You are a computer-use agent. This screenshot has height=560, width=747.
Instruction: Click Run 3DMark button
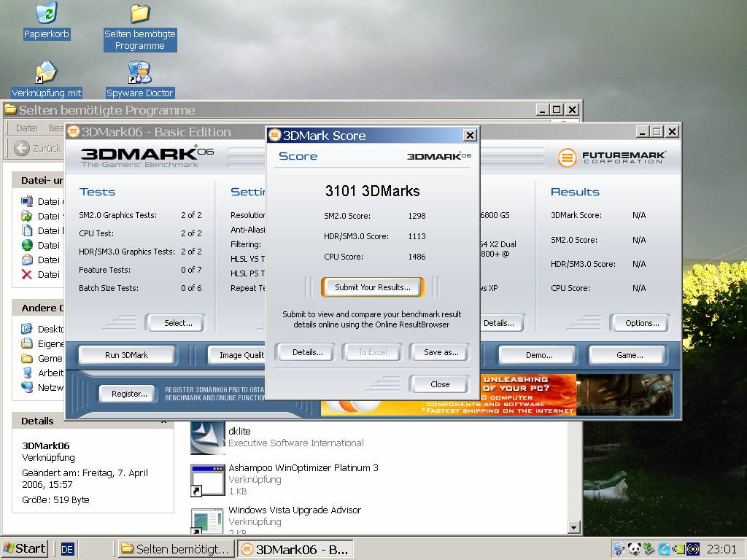(127, 355)
